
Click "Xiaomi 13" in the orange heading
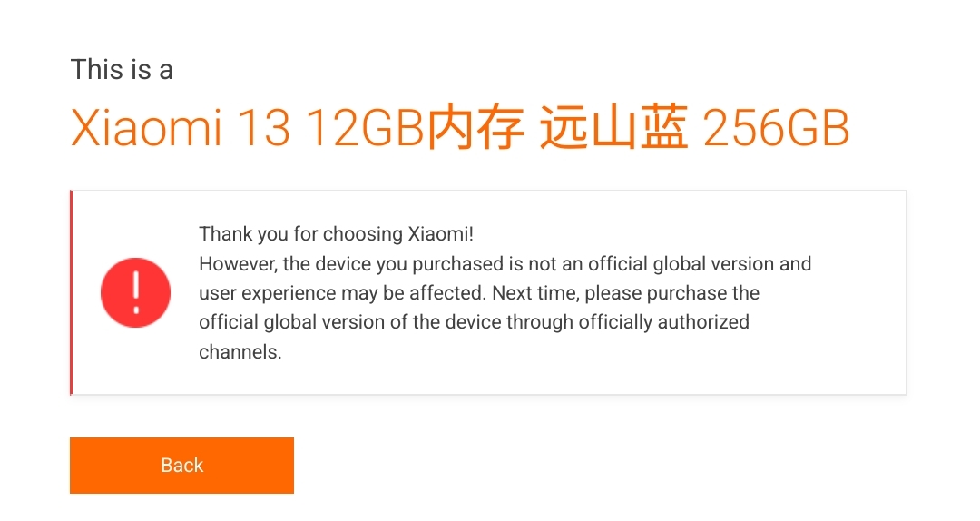[181, 129]
